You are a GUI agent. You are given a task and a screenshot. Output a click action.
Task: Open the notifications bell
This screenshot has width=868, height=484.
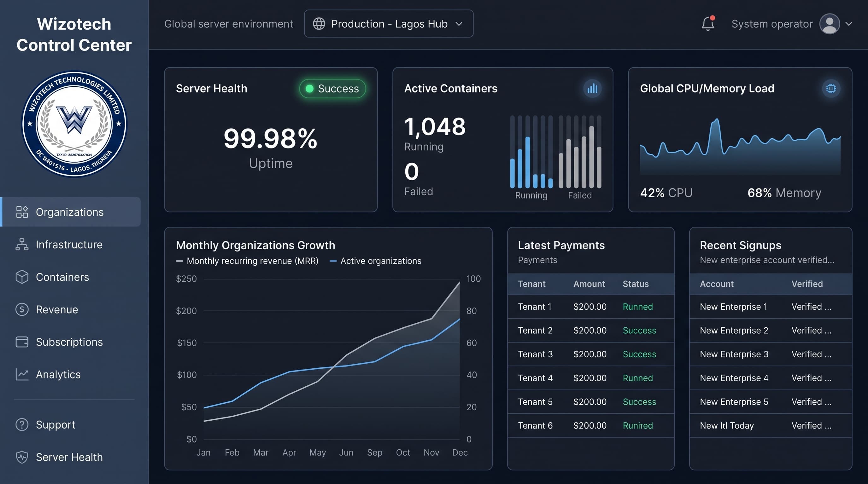(708, 24)
